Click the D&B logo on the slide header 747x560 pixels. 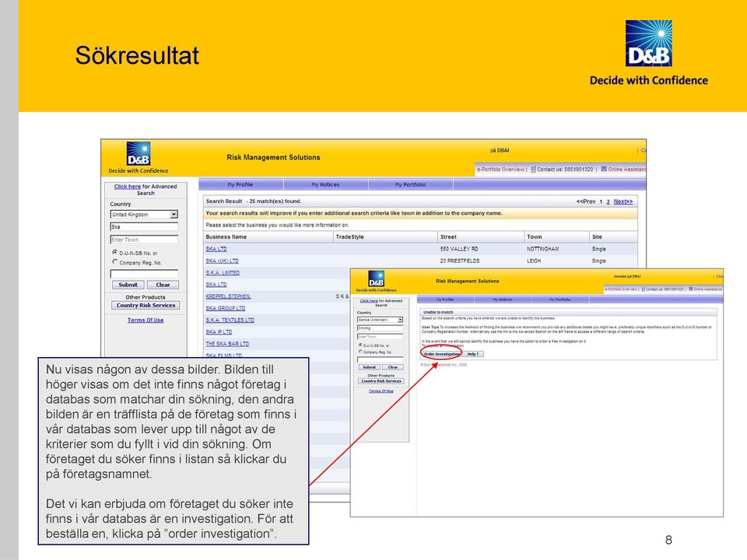coord(648,44)
